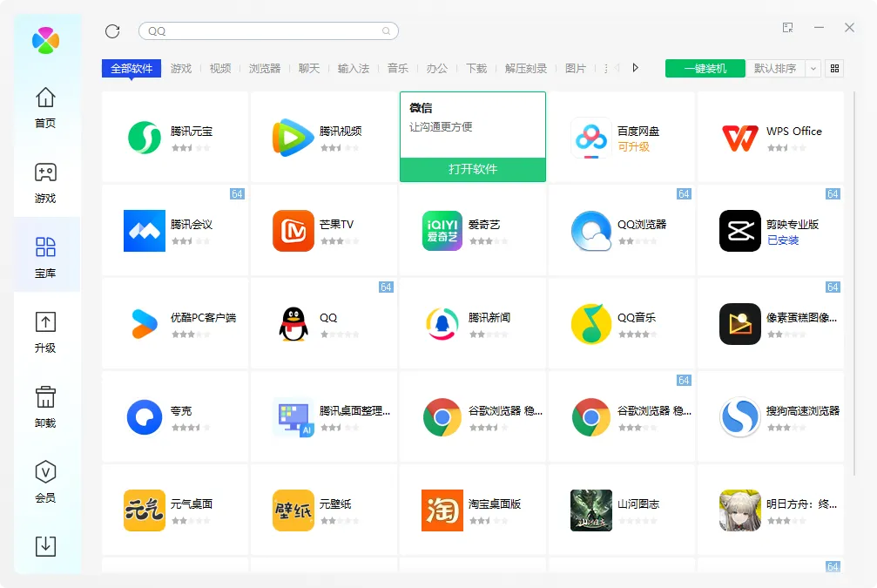Click the 腾讯视频 app icon
This screenshot has height=588, width=877.
click(x=293, y=137)
